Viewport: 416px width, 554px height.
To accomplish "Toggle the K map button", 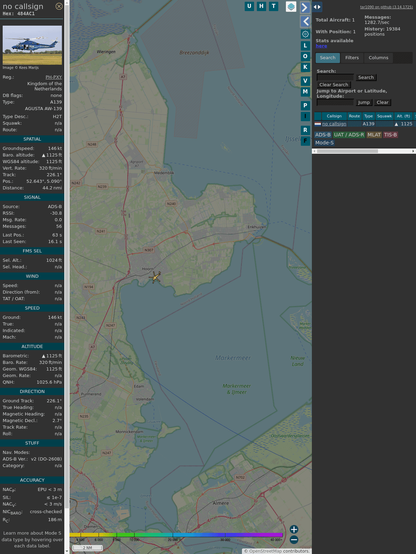I will coord(305,67).
